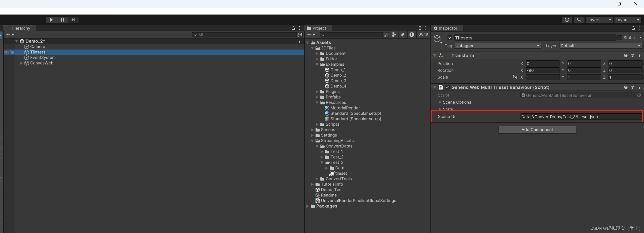Expand the Scene Options foldout
The width and height of the screenshot is (644, 233).
(x=440, y=102)
